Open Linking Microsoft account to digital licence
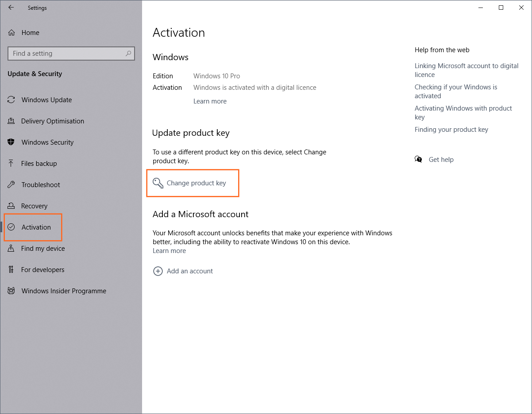The image size is (532, 414). [x=466, y=70]
